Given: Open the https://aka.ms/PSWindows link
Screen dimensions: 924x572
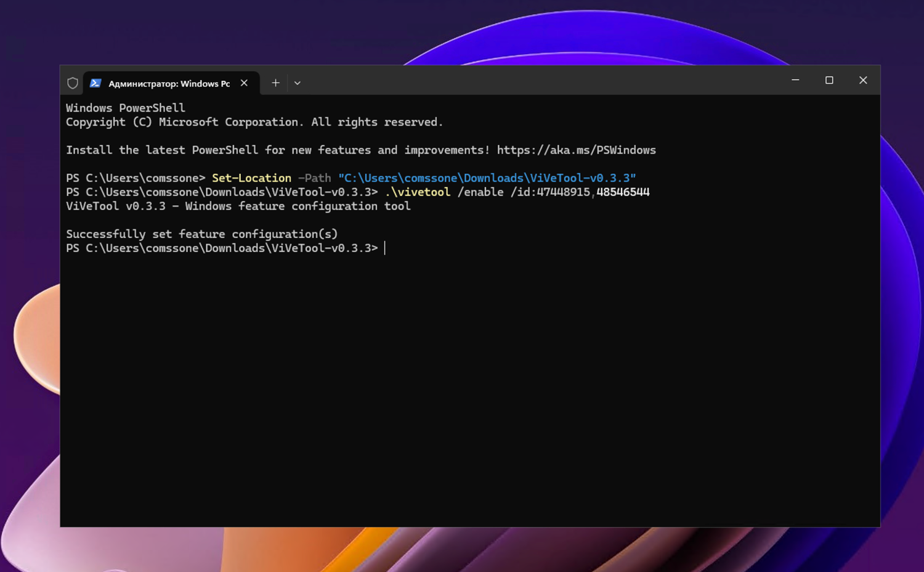Looking at the screenshot, I should click(x=576, y=150).
